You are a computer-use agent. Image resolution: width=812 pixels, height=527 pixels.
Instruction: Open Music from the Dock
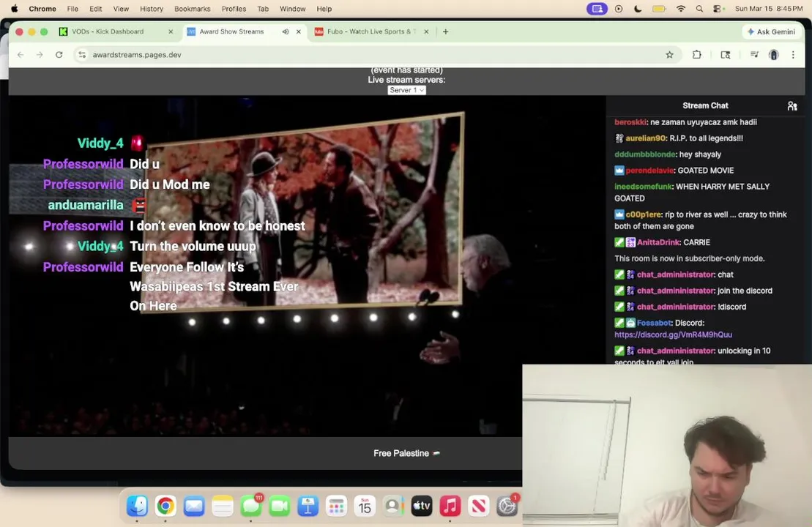click(450, 506)
